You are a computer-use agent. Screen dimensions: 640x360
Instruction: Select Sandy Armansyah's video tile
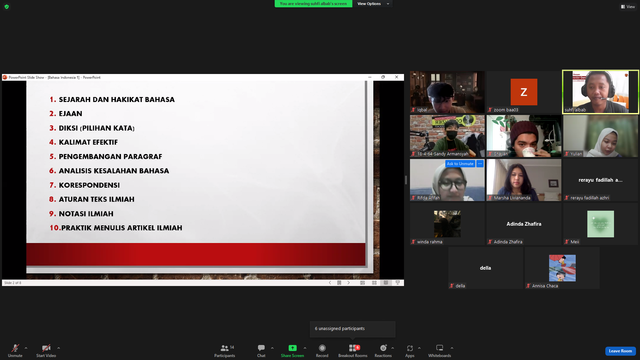pos(447,136)
